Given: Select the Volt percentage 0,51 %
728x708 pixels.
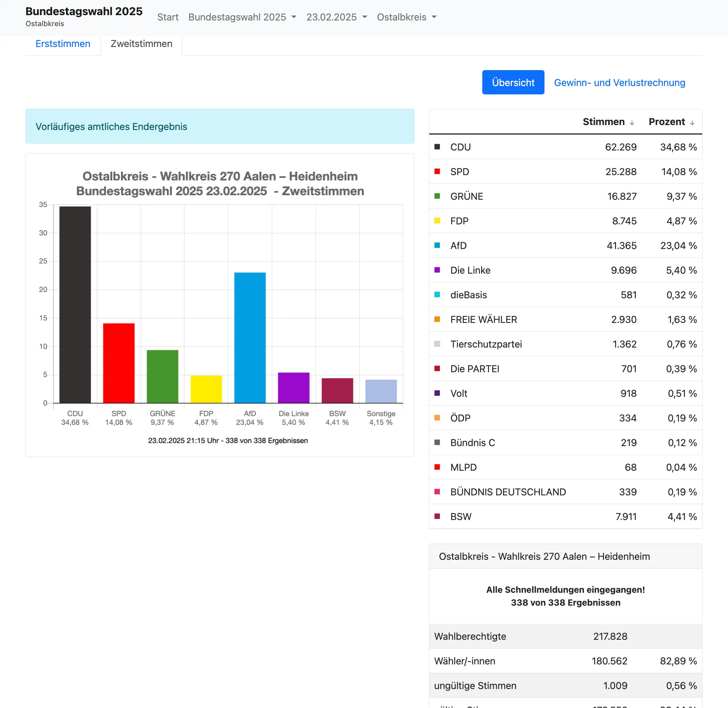Looking at the screenshot, I should [682, 393].
